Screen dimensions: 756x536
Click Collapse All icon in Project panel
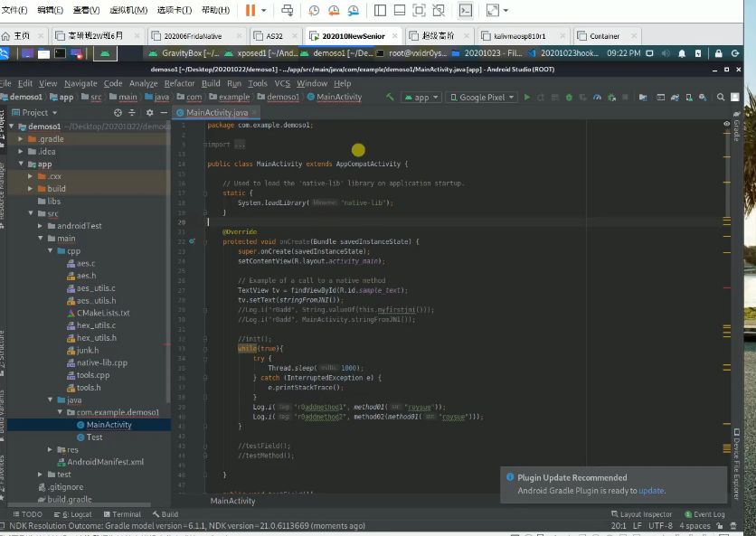[131, 113]
